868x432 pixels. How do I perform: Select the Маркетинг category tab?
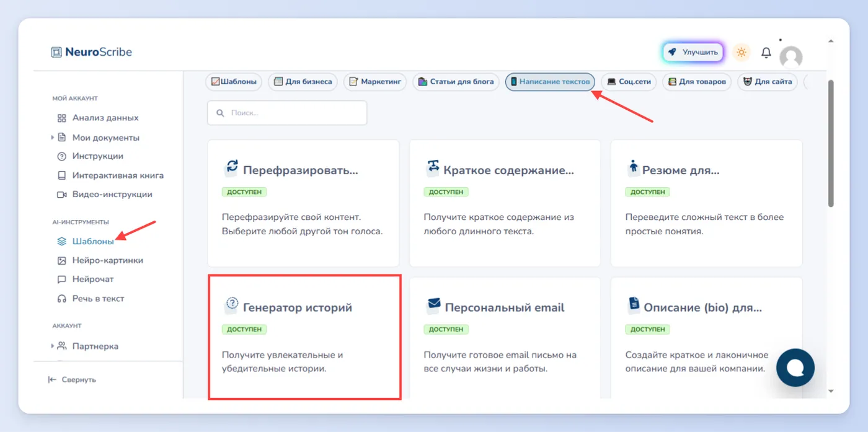click(x=375, y=82)
